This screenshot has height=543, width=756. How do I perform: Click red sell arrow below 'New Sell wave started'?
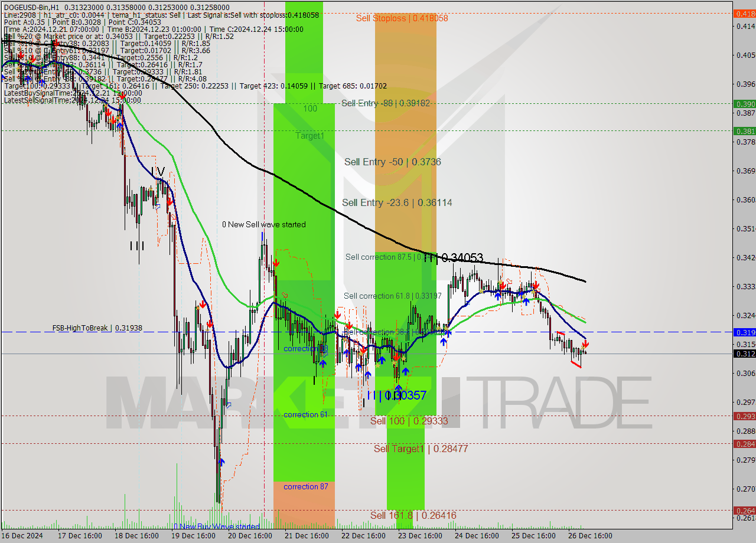276,263
